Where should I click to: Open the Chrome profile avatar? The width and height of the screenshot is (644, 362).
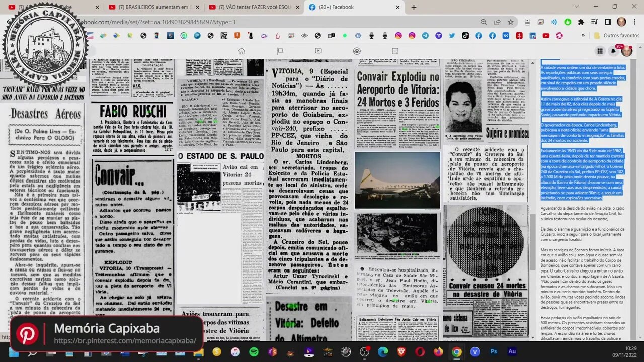[621, 22]
